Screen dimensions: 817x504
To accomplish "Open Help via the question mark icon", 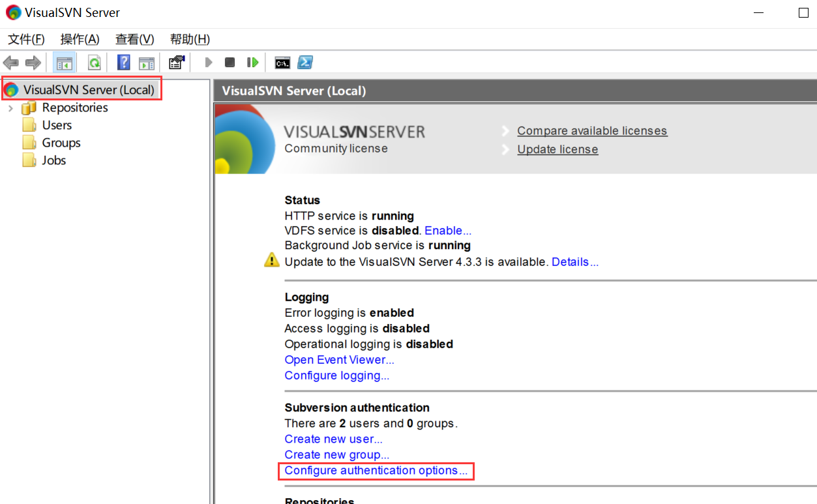I will click(x=124, y=63).
